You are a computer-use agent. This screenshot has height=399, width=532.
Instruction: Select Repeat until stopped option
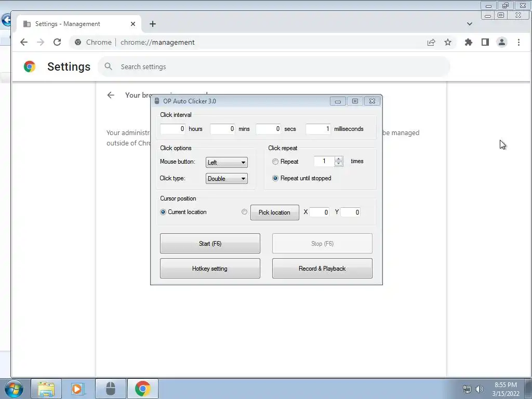coord(275,178)
